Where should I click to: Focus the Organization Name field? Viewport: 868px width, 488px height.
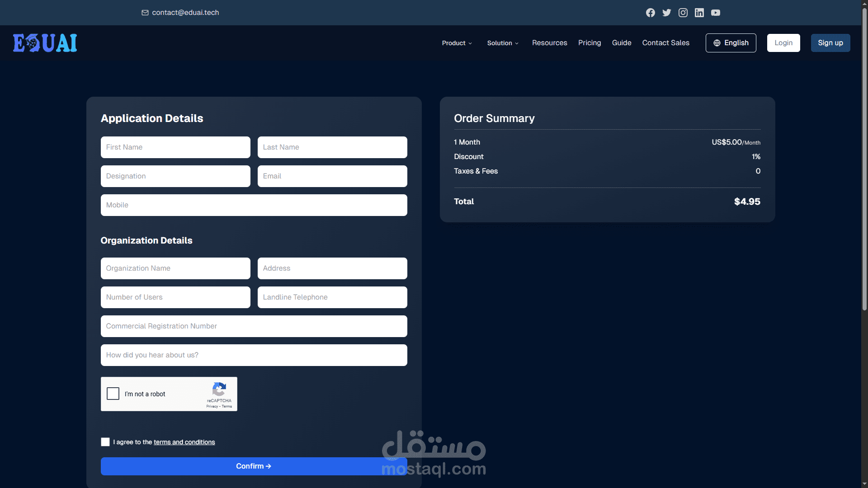175,268
